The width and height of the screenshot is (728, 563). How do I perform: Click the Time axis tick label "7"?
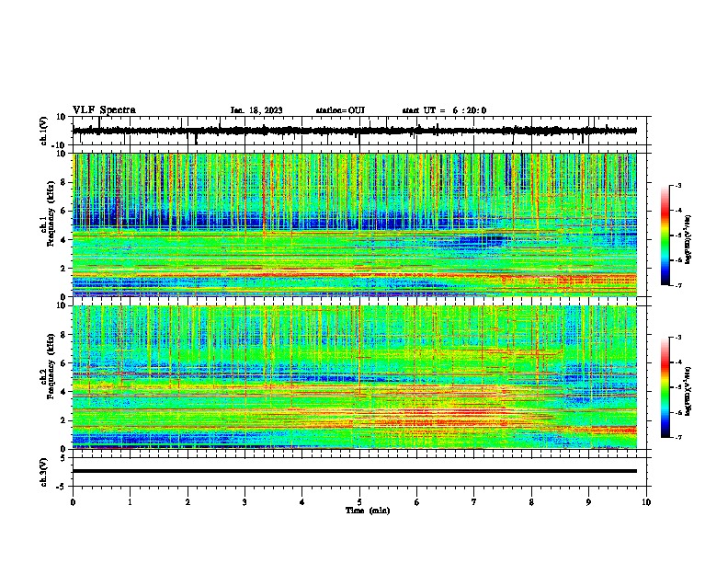474,502
